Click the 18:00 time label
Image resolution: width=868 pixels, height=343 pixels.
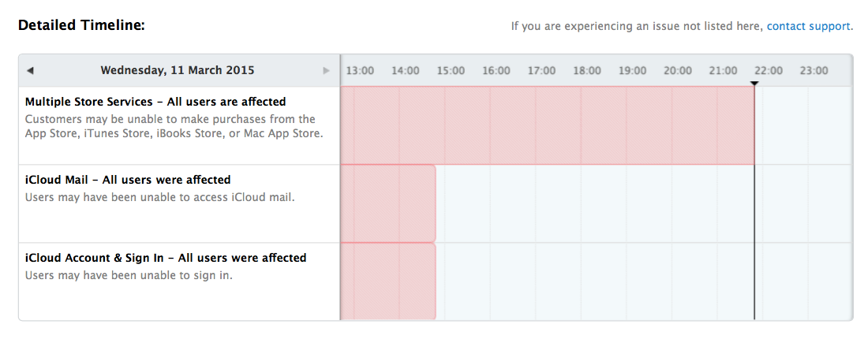[587, 71]
